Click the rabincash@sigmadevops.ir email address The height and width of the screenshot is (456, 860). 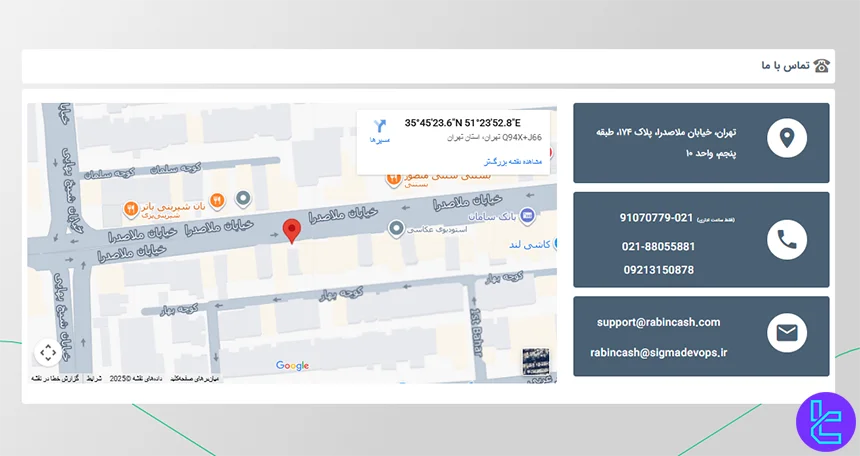[659, 352]
